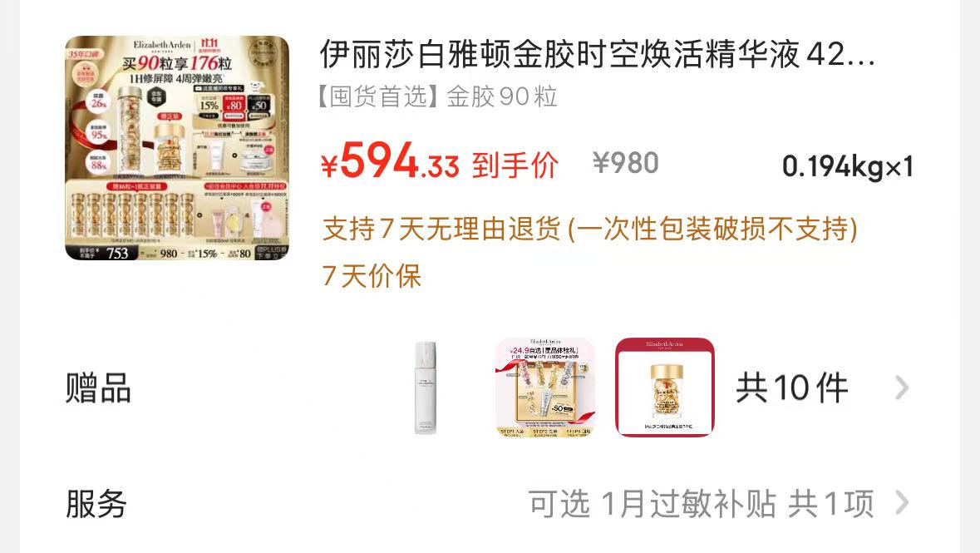Open the 7天价保 price protection link
Screen dimensions: 980x553
coord(372,276)
